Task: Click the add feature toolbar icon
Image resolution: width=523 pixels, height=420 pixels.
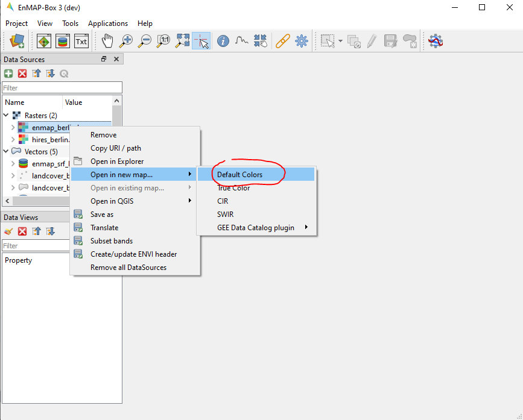Action: (410, 42)
